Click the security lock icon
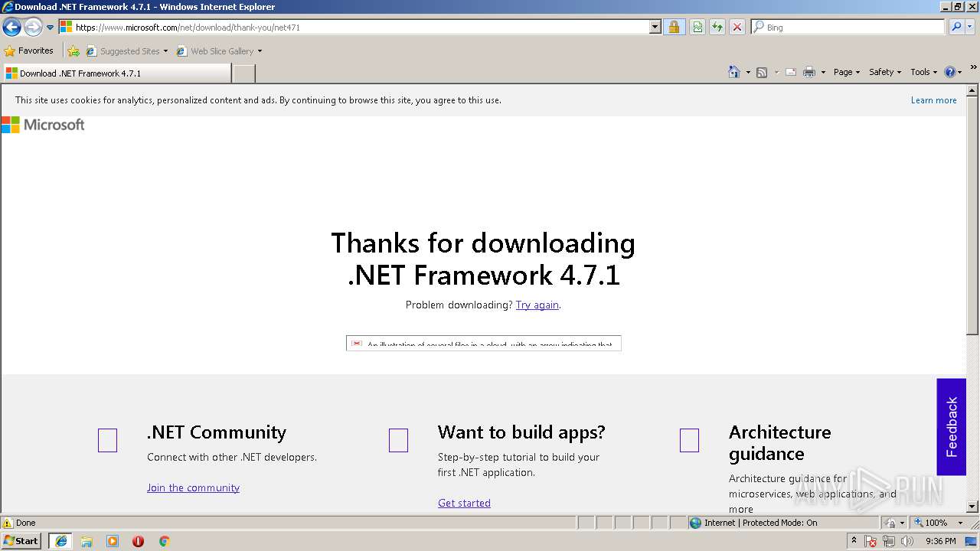980x551 pixels. 674,27
